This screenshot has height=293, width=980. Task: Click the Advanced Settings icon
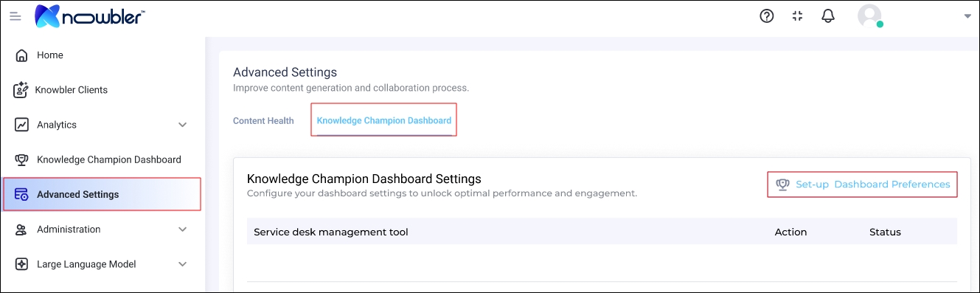(21, 195)
